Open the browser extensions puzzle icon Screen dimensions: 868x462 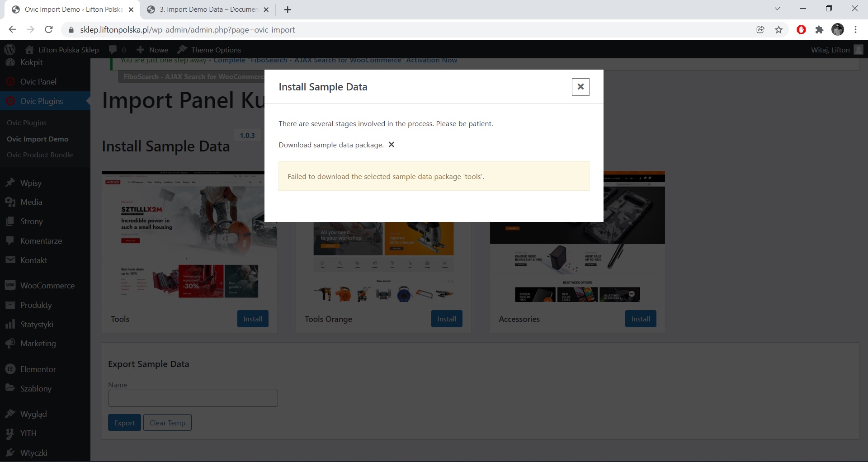(819, 30)
